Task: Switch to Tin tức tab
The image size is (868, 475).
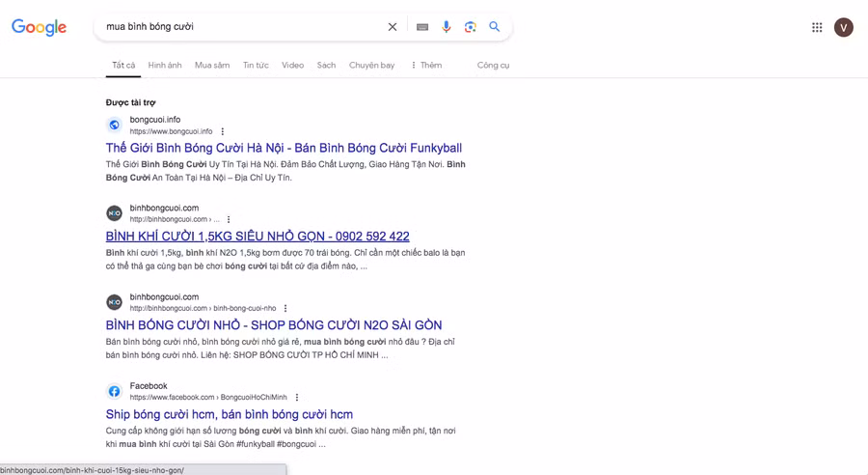Action: pos(256,66)
